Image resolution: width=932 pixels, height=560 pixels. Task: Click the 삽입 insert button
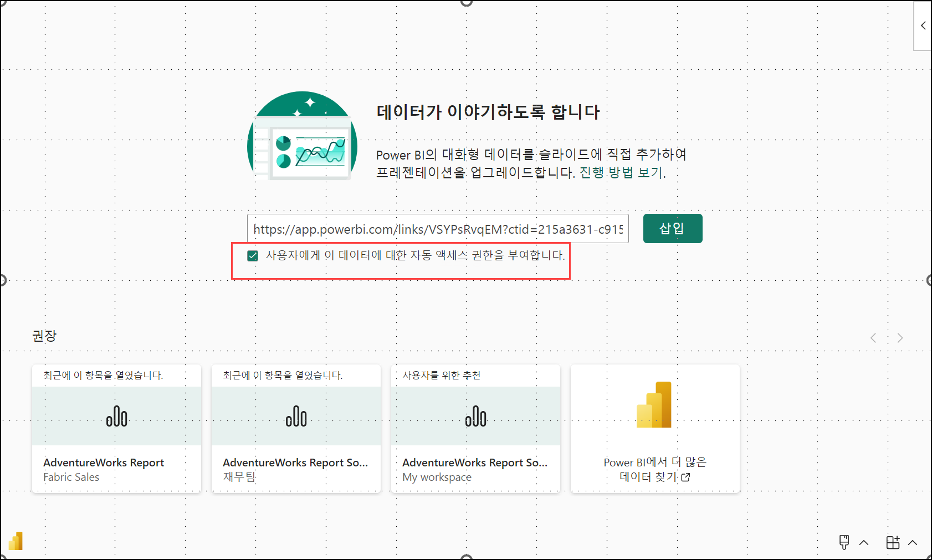pyautogui.click(x=673, y=228)
